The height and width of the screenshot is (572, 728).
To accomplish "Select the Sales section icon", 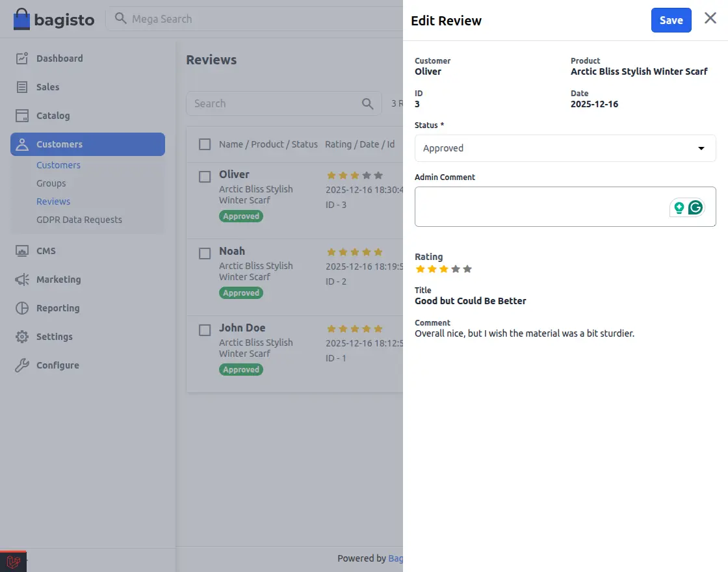I will click(21, 86).
